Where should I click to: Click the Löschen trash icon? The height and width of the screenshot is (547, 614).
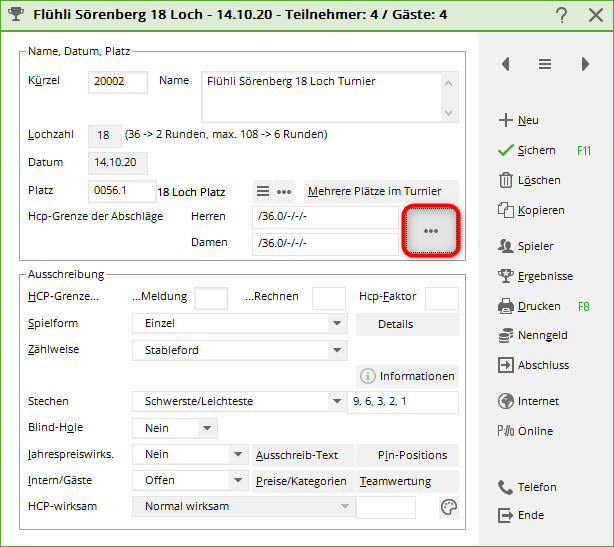505,181
